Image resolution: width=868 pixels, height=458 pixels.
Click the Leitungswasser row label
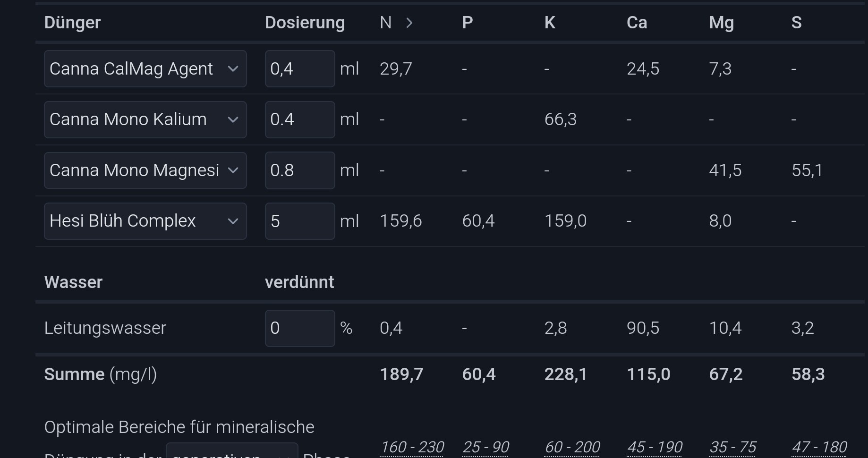click(105, 328)
